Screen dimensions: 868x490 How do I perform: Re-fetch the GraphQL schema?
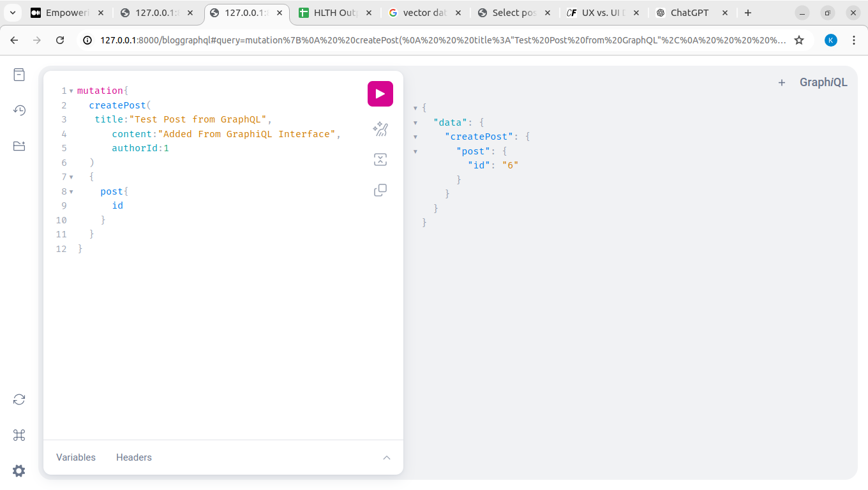[x=19, y=399]
